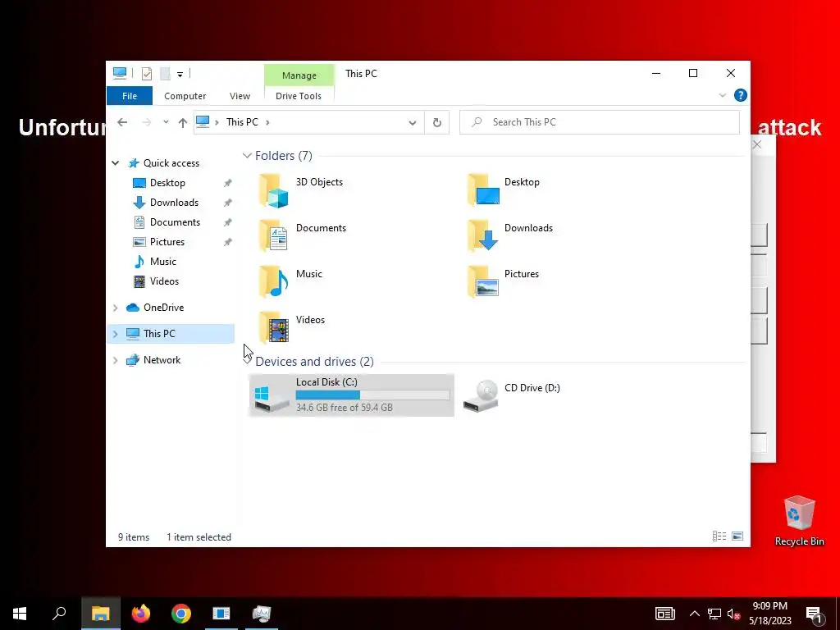
Task: Select Downloads under Quick access
Action: pyautogui.click(x=174, y=203)
